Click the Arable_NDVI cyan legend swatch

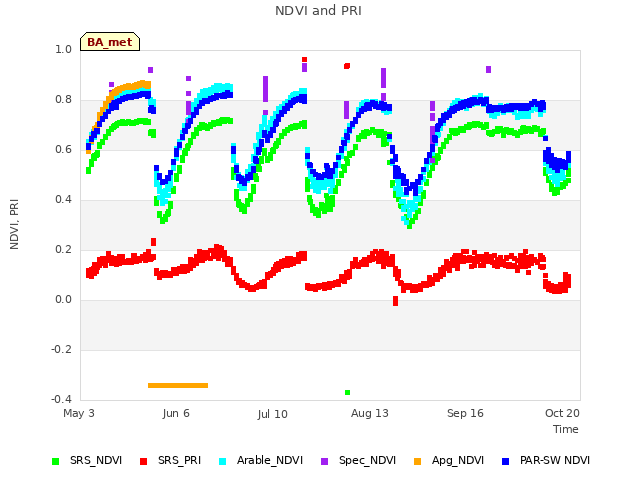point(222,461)
